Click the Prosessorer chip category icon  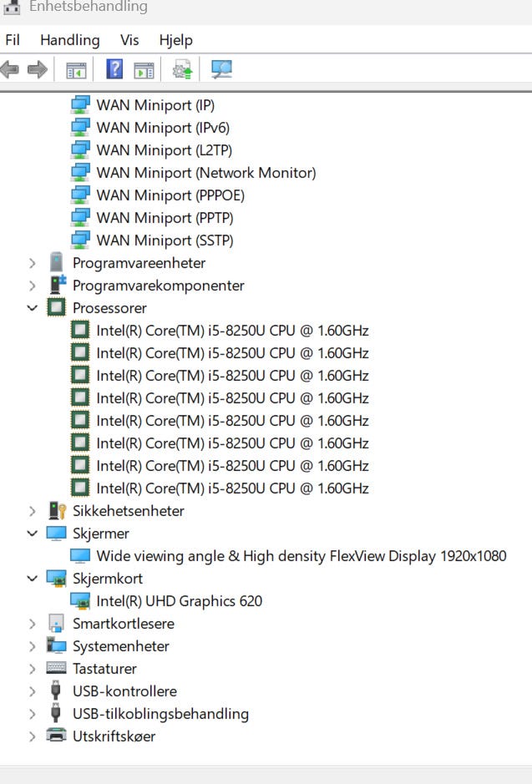coord(56,307)
